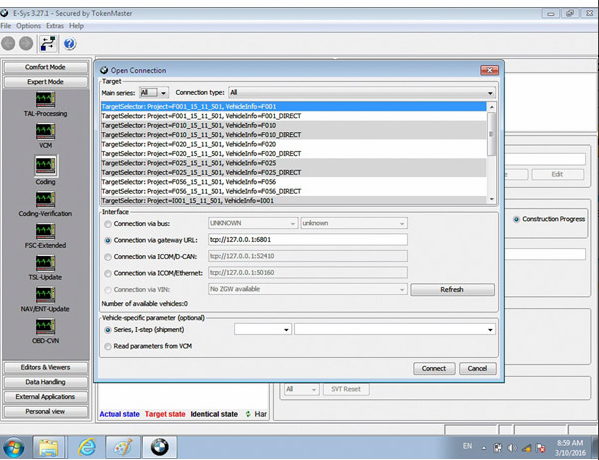
Task: Open the Options menu
Action: pyautogui.click(x=28, y=26)
